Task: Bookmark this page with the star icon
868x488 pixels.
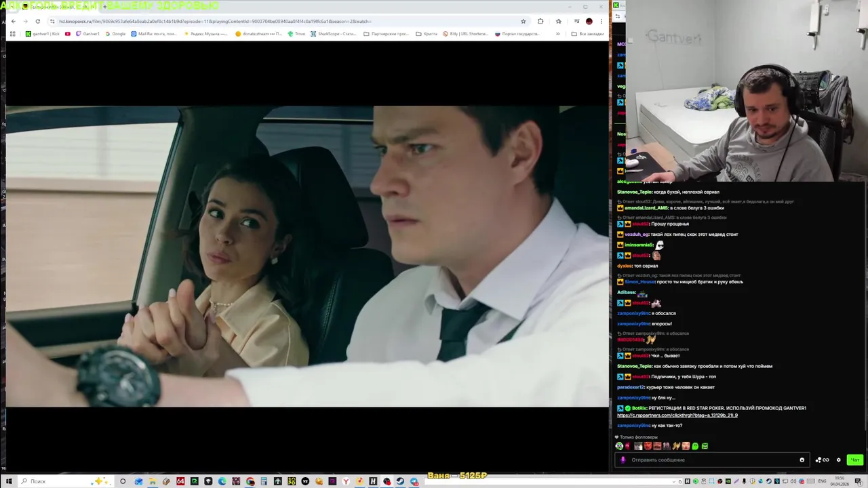Action: pyautogui.click(x=523, y=21)
